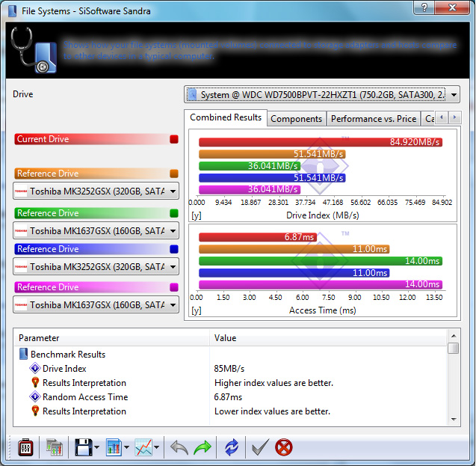Screen dimensions: 476x466
Task: Click the Drive Index diamond icon
Action: [x=35, y=368]
